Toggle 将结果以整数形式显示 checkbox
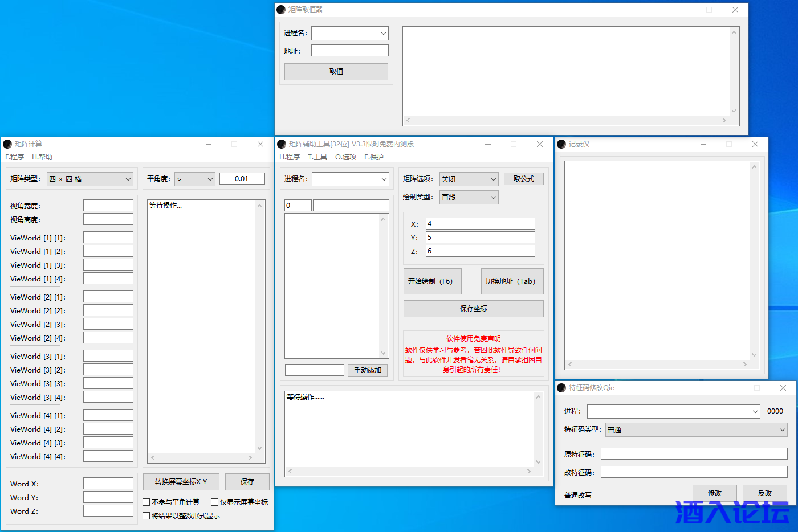The width and height of the screenshot is (798, 532). point(146,515)
